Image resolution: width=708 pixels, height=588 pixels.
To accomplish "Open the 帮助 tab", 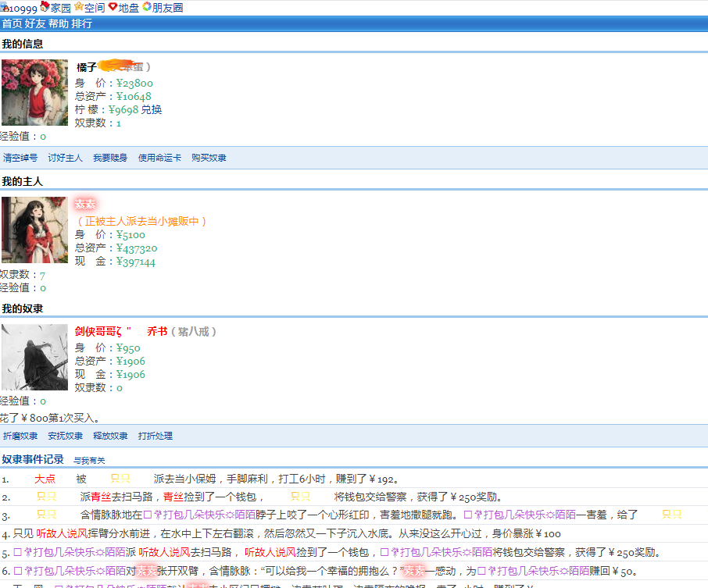I will (59, 23).
